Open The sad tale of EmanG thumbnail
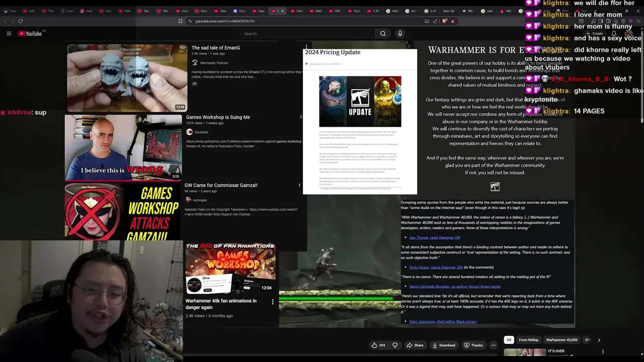 [127, 78]
